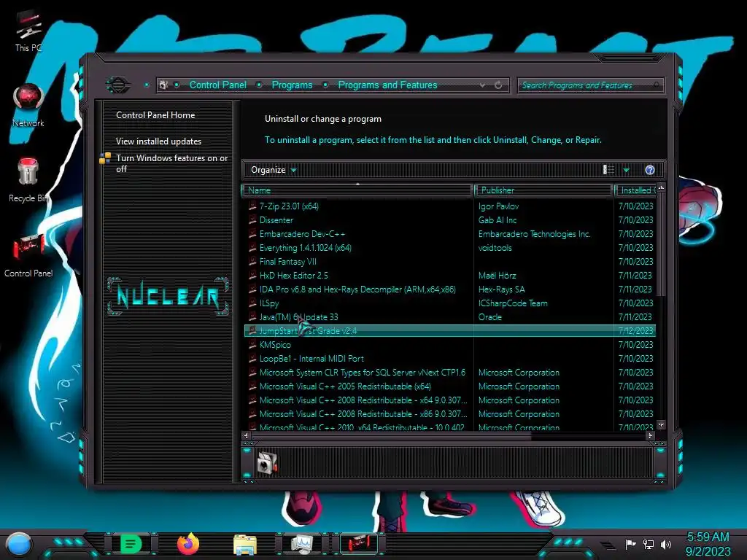Screen dimensions: 747x560
Task: Click the horizontal scrollbar left arrow
Action: pos(247,435)
